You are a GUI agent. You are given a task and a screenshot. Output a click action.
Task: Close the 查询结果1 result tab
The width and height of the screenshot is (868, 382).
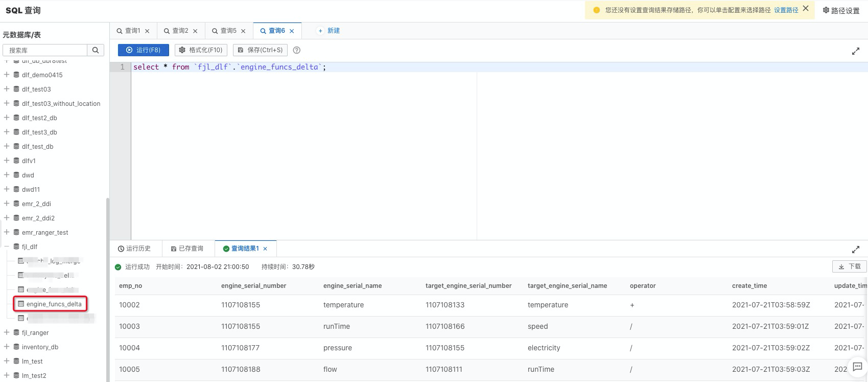pos(265,249)
